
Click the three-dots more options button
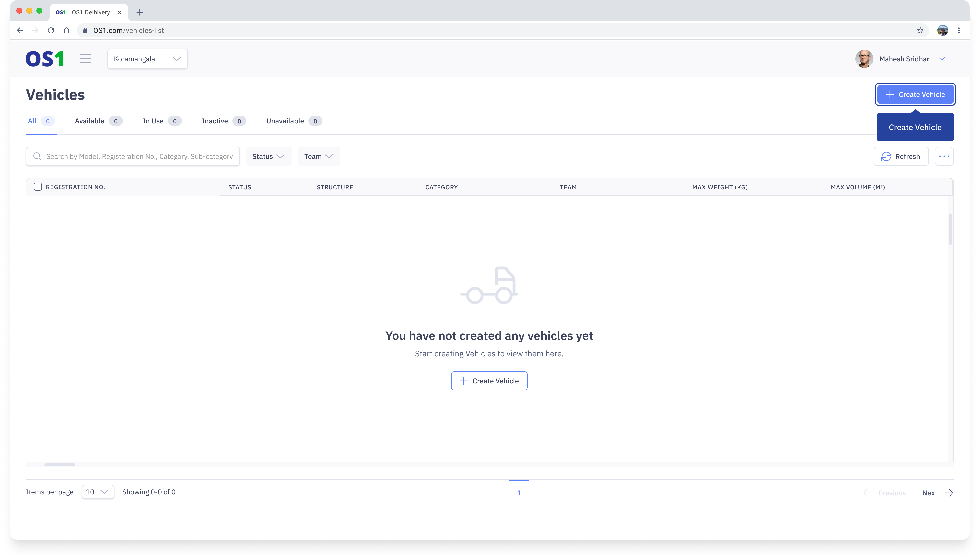(x=944, y=156)
